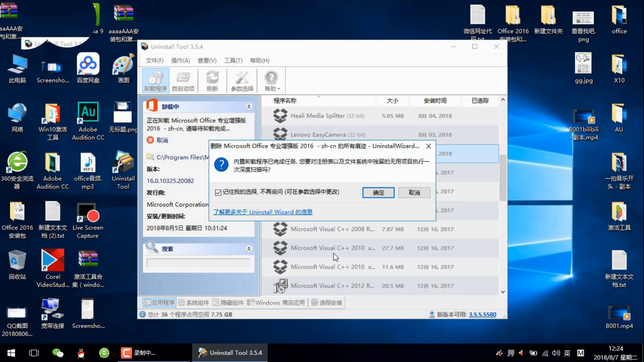Screen dimensions: 644x362
Task: Open the 自启动项 startup items tool
Action: (x=183, y=81)
